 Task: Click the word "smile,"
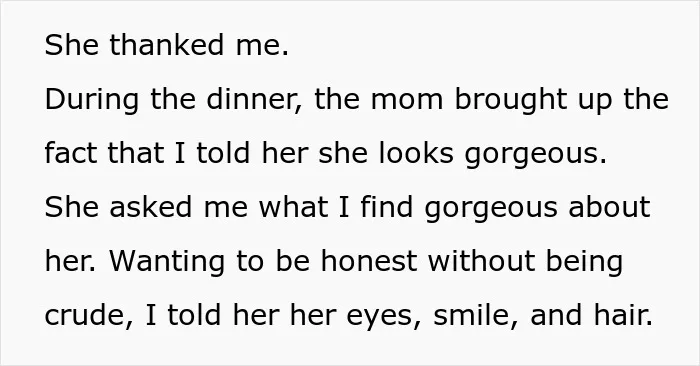[475, 315]
